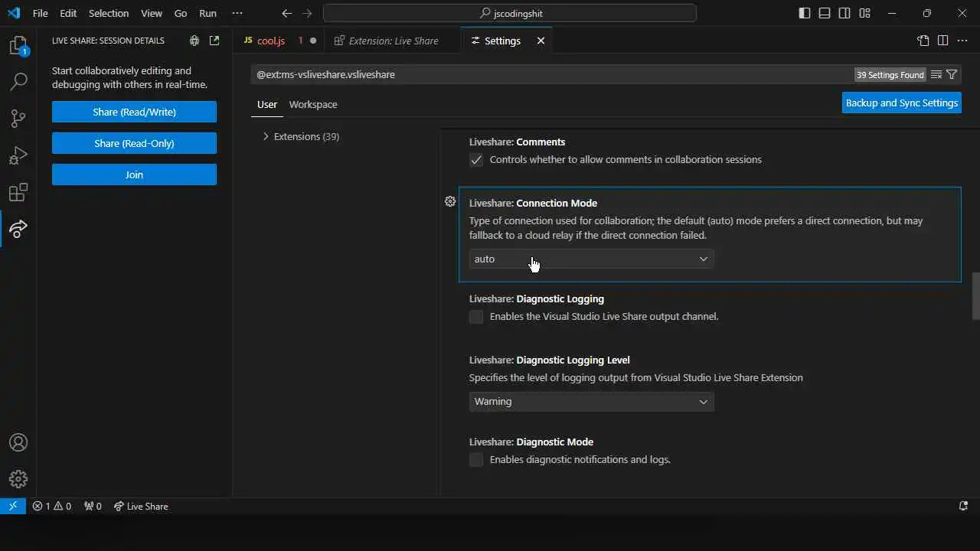Image resolution: width=980 pixels, height=551 pixels.
Task: Toggle the primary side bar layout icon
Action: point(805,13)
